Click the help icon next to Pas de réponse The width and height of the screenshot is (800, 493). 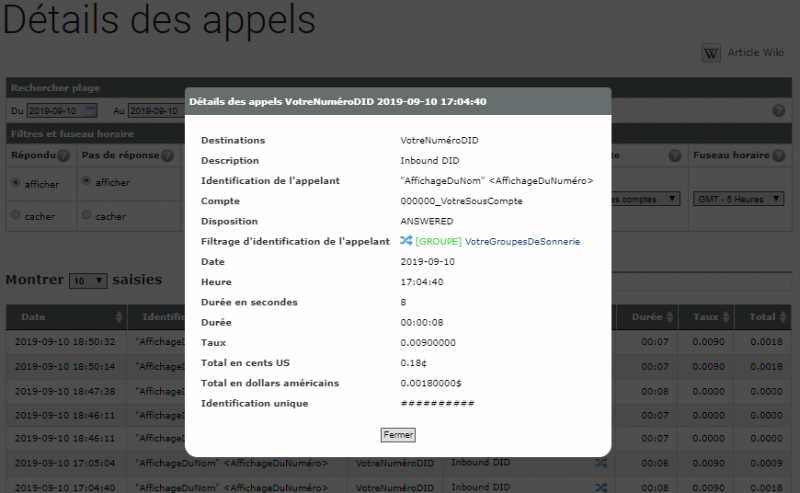point(167,156)
